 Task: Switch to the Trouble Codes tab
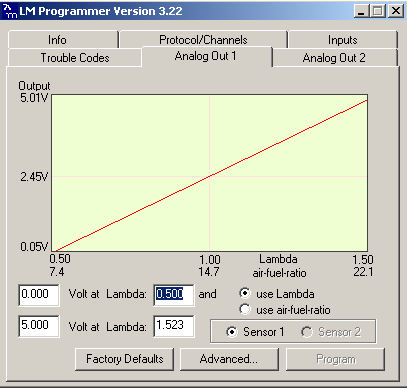tap(75, 58)
